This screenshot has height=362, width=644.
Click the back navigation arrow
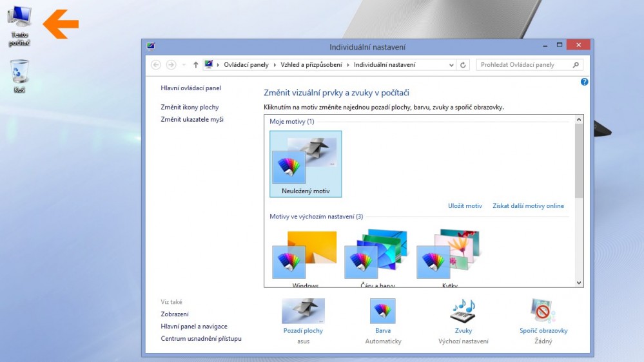click(156, 65)
